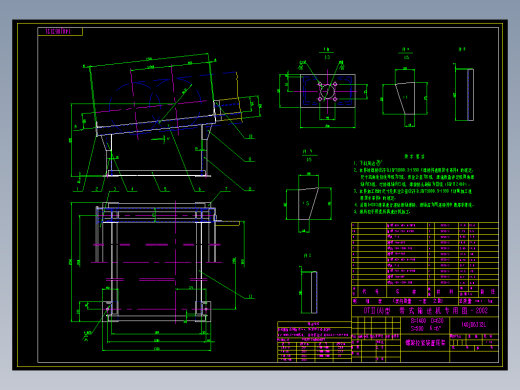The height and width of the screenshot is (390, 520).
Task: Select balloon number 7 above the plan view
Action: click(226, 189)
